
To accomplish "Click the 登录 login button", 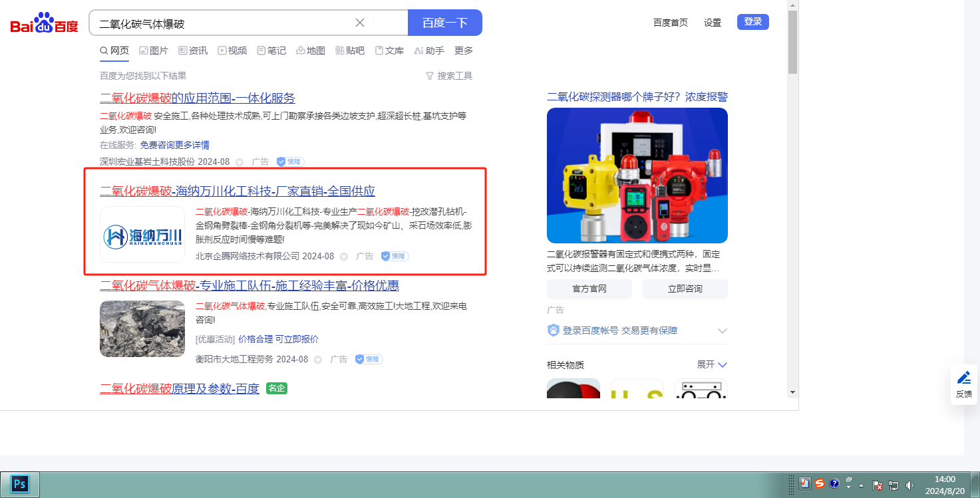I will (x=753, y=22).
